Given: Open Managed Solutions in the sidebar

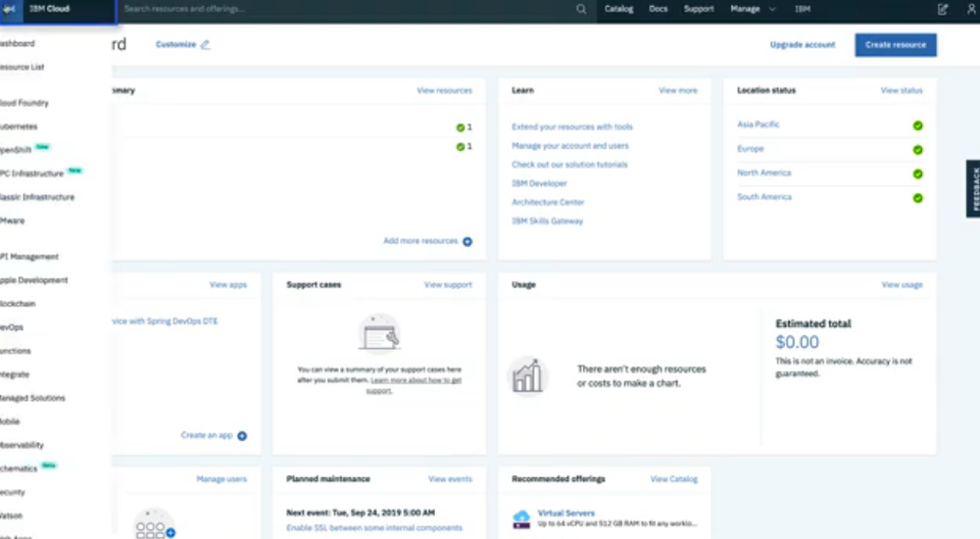Looking at the screenshot, I should (x=32, y=398).
